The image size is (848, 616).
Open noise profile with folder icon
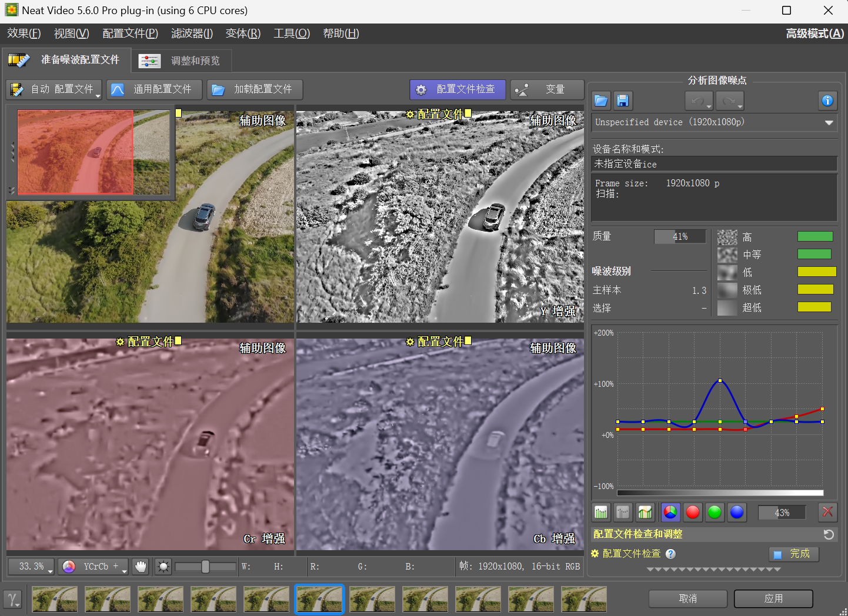click(600, 101)
